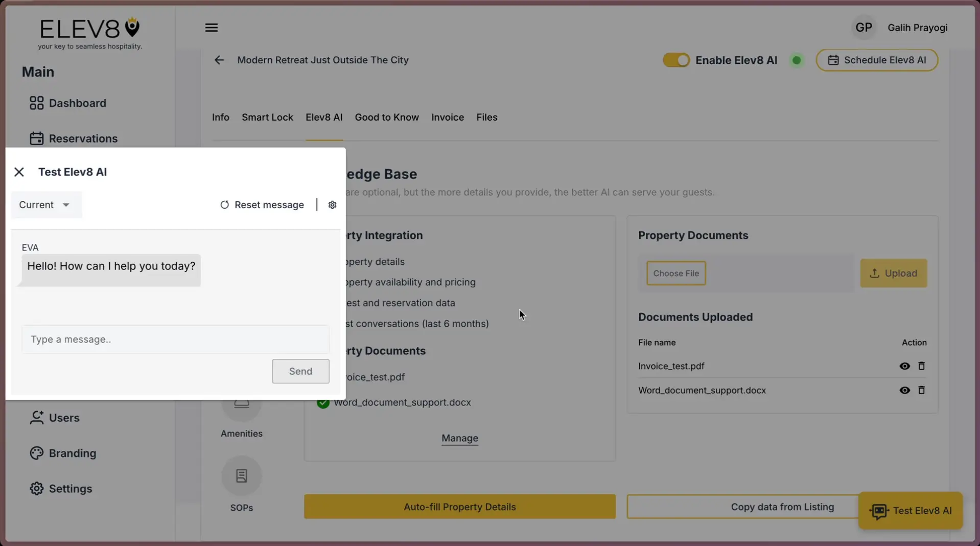Show Word_document_support.docx using its eye icon
The height and width of the screenshot is (546, 980).
(x=904, y=390)
